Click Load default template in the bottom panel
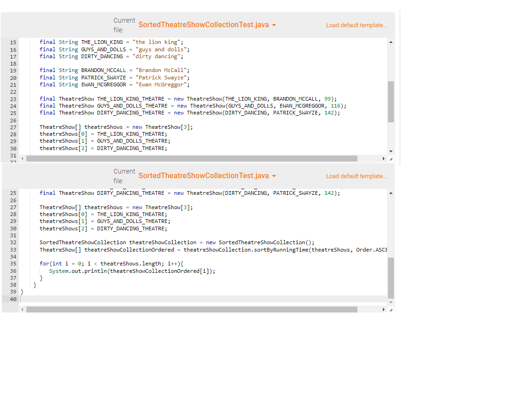This screenshot has height=409, width=532. pos(357,176)
